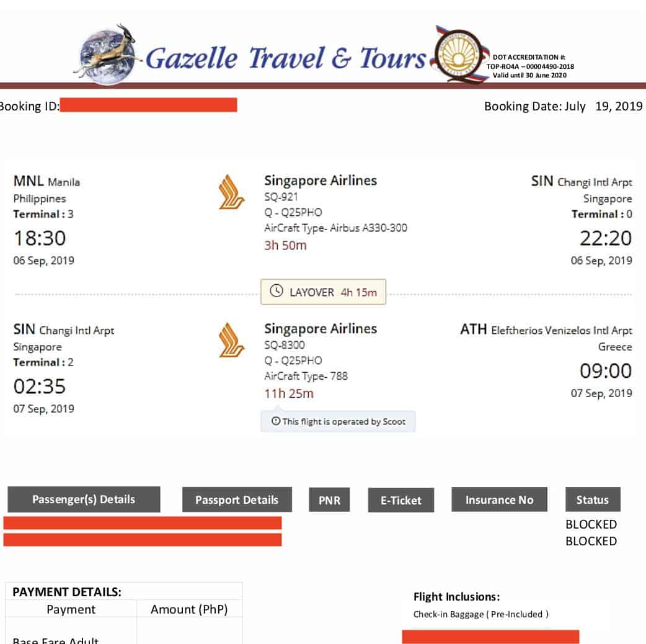The height and width of the screenshot is (644, 646).
Task: Click the Status column header
Action: [592, 500]
